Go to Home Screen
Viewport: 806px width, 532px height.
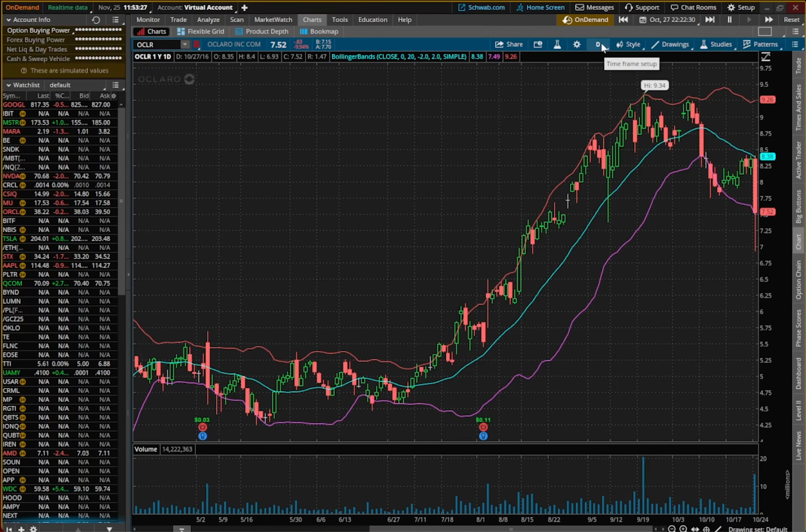(x=540, y=8)
